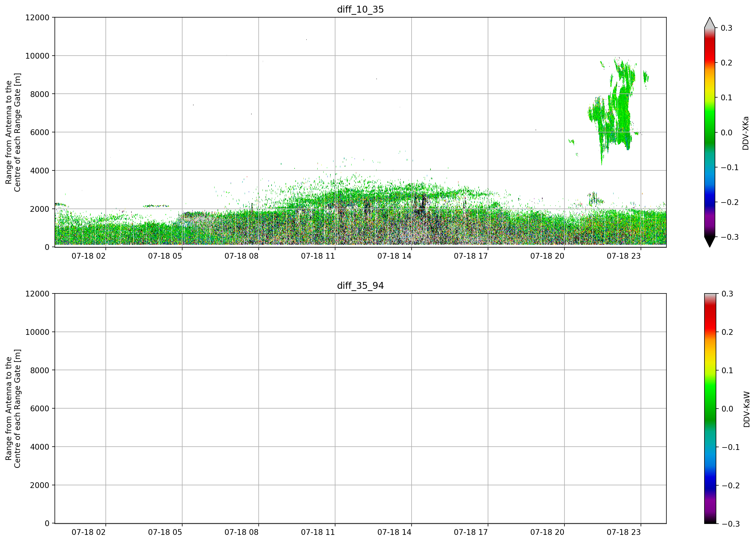The width and height of the screenshot is (756, 542).
Task: Select the DDV-KaW colorbar label
Action: point(747,409)
